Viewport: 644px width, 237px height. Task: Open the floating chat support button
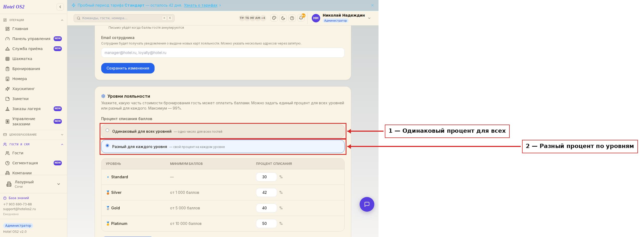tap(367, 204)
